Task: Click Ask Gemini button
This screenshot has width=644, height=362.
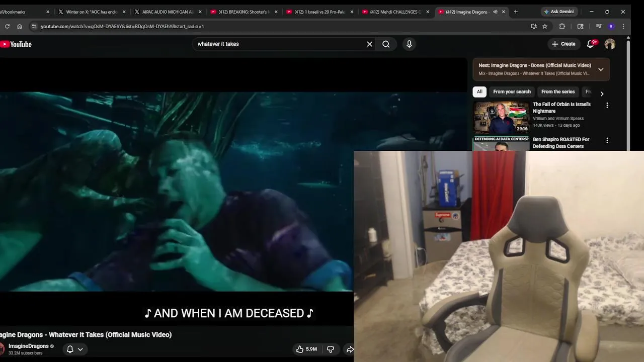Action: [558, 12]
